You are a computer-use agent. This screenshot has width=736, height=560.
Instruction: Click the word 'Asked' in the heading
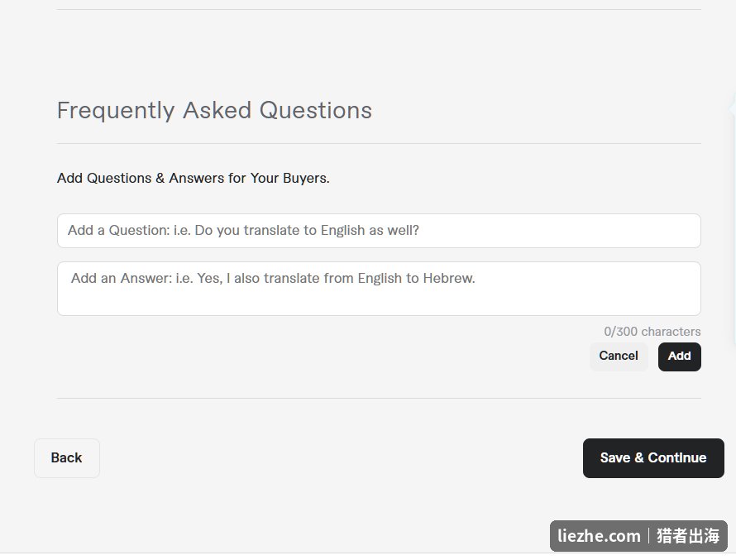(217, 110)
